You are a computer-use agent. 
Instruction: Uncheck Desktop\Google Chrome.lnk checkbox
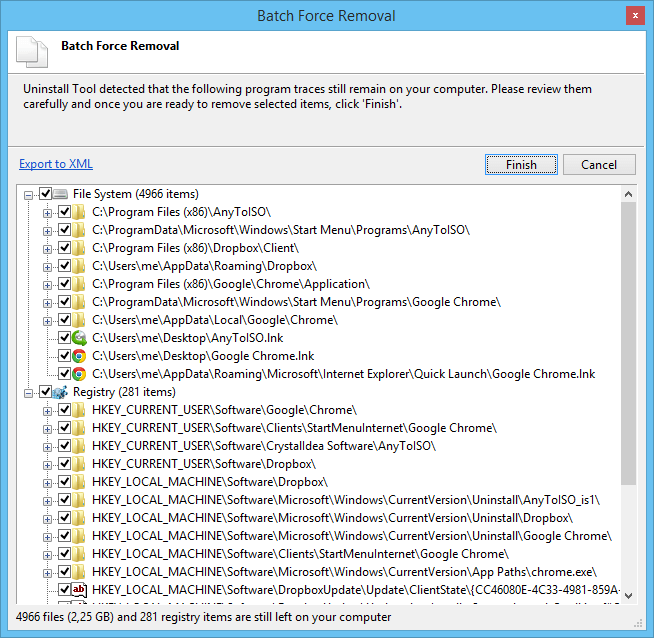tap(64, 355)
